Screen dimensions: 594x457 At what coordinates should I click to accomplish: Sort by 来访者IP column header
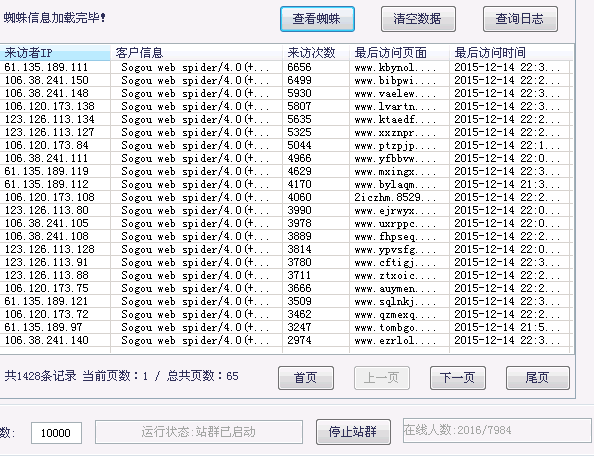coord(55,53)
